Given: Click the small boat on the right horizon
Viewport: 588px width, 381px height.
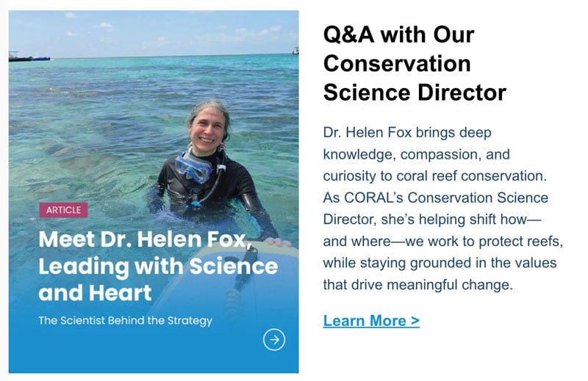Looking at the screenshot, I should (x=295, y=51).
